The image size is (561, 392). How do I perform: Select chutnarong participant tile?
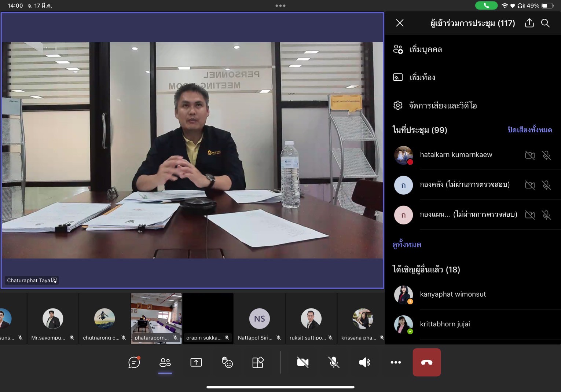104,318
